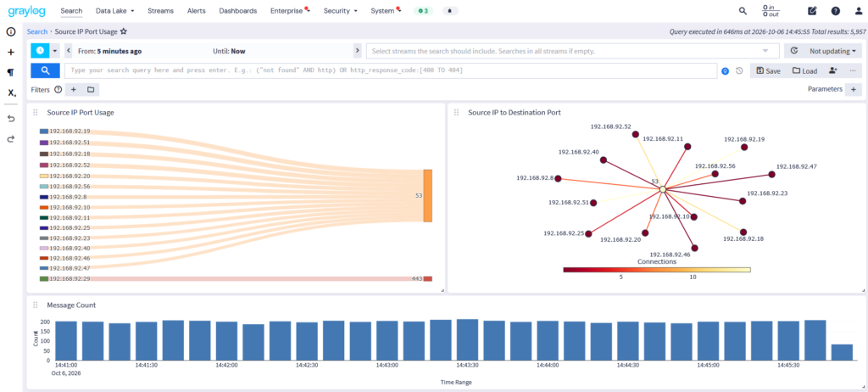Show the notifications bell indicator
This screenshot has width=868, height=392.
450,10
